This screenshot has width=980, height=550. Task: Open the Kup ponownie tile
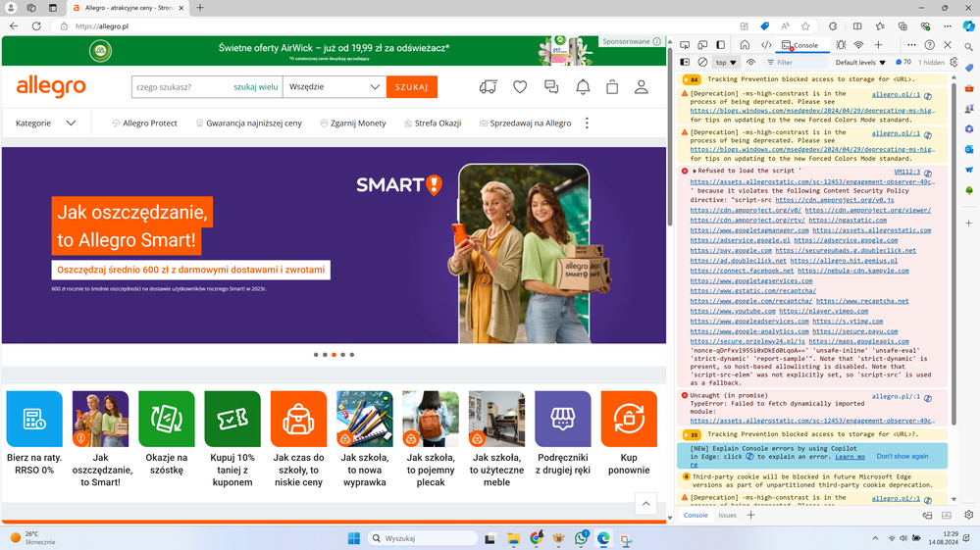pyautogui.click(x=629, y=433)
